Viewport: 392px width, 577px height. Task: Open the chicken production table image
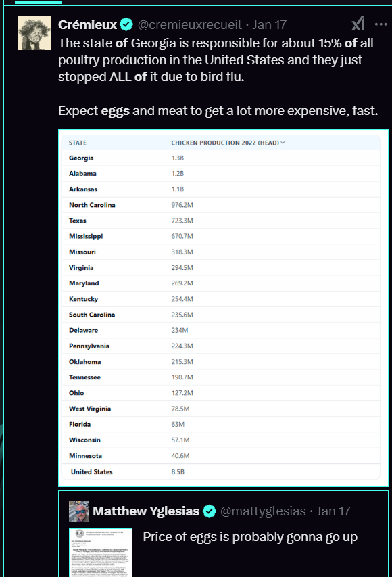tap(223, 308)
